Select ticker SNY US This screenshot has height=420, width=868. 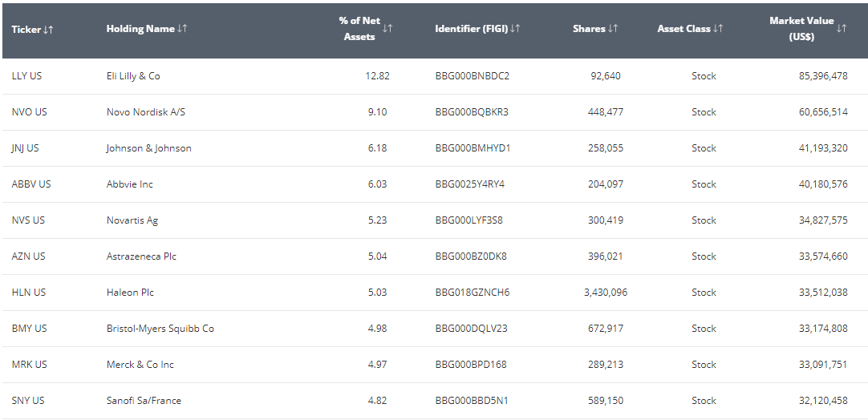point(28,400)
